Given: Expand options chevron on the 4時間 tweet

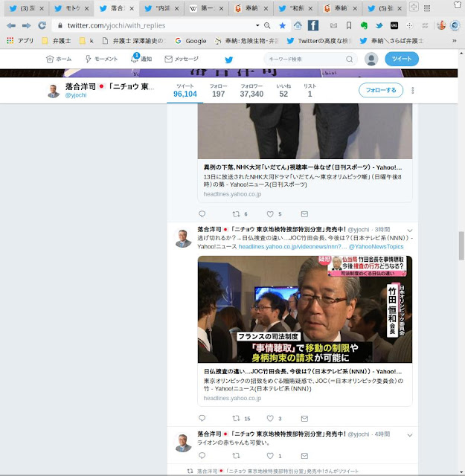Looking at the screenshot, I should click(409, 435).
